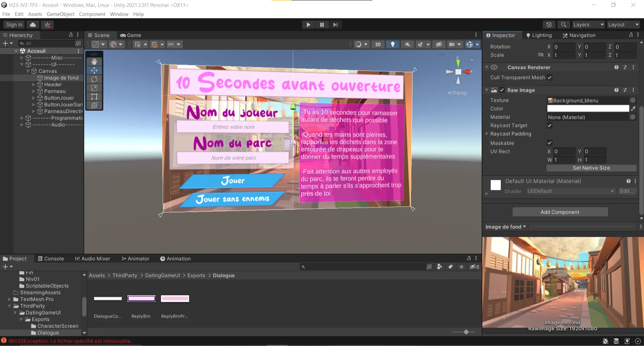The width and height of the screenshot is (644, 346).
Task: Open the Raw Image Color swatch
Action: click(588, 109)
